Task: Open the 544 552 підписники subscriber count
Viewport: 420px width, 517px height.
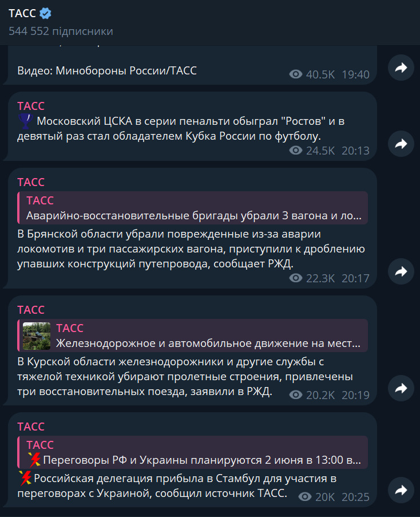Action: pos(61,31)
